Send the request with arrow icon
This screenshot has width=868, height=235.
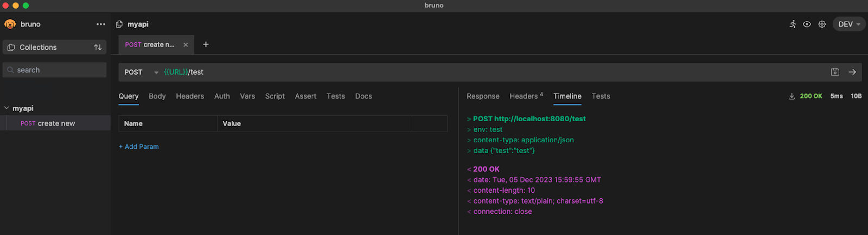pos(852,72)
